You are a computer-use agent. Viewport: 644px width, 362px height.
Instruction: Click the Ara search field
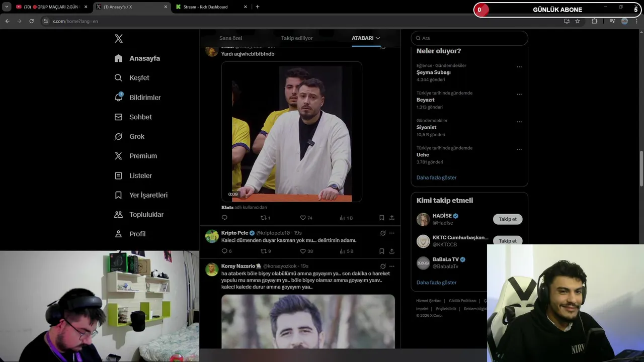coord(469,38)
